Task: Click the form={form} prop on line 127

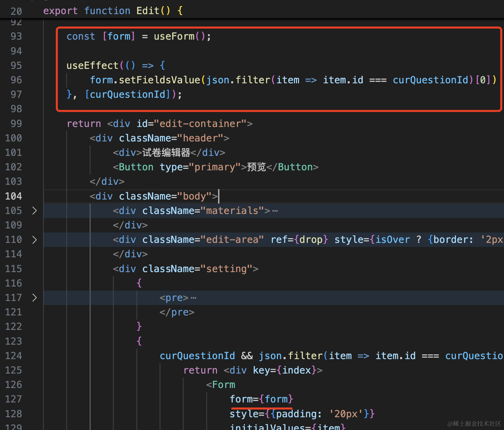Action: pyautogui.click(x=261, y=399)
